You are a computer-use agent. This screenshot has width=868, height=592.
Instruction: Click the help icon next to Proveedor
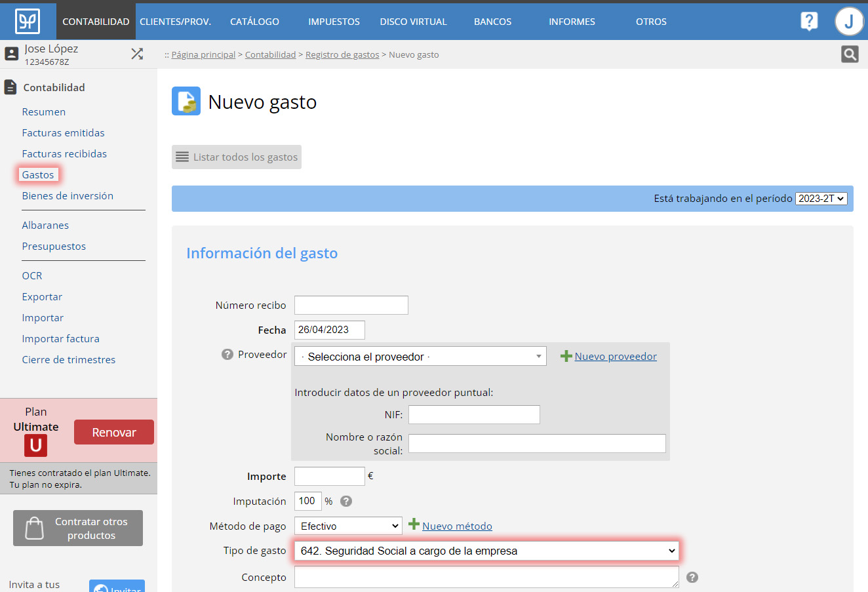[227, 355]
